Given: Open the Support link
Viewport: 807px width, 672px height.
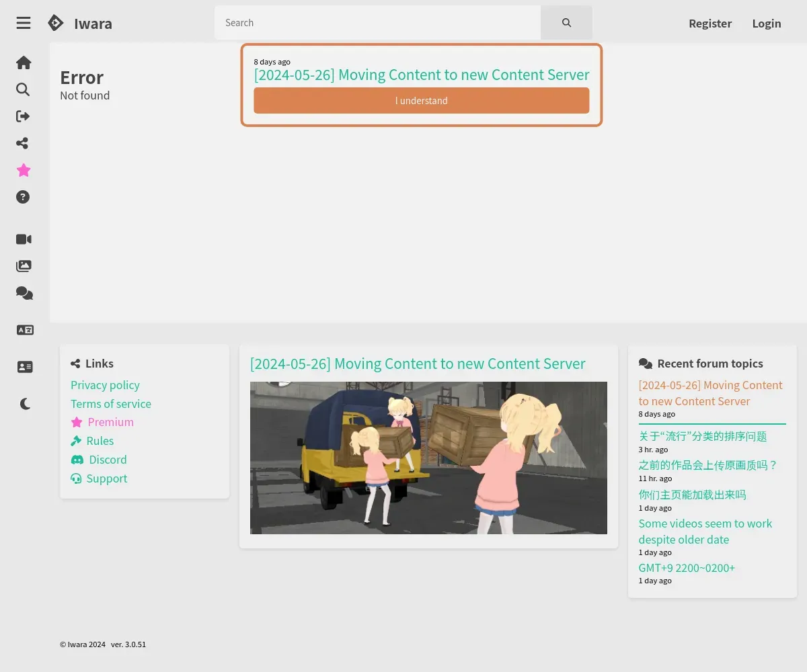Looking at the screenshot, I should pyautogui.click(x=107, y=478).
